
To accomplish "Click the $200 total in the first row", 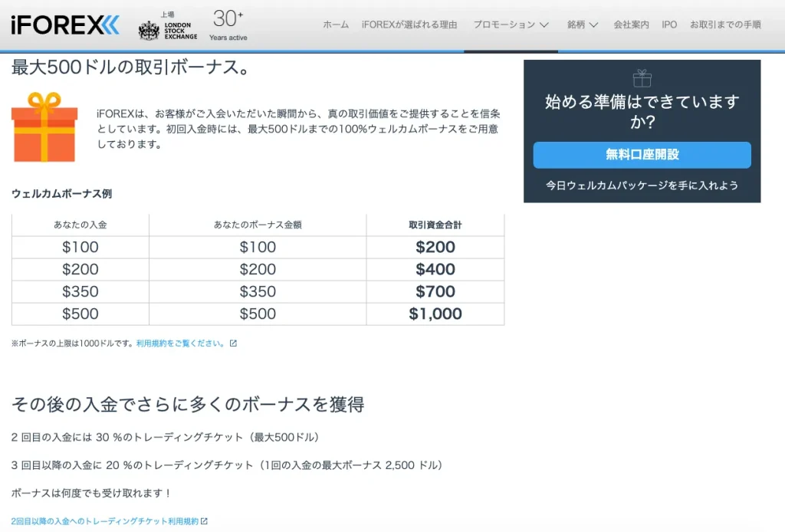I will [x=435, y=248].
